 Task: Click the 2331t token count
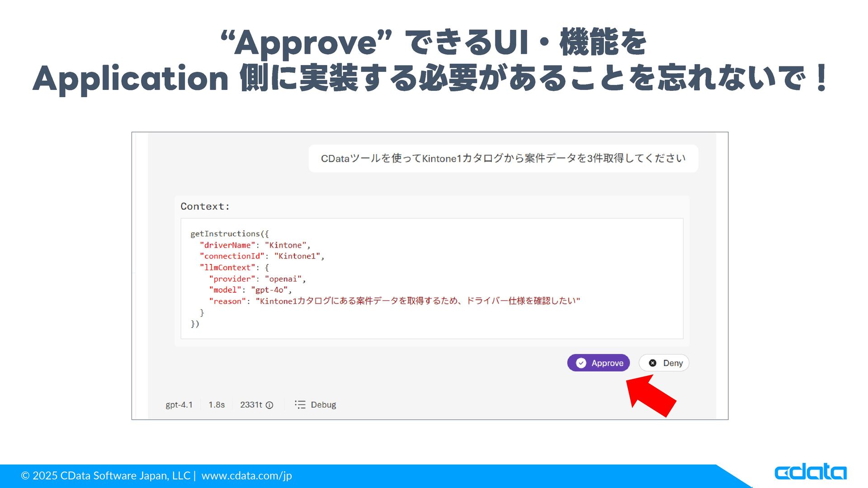pyautogui.click(x=251, y=405)
